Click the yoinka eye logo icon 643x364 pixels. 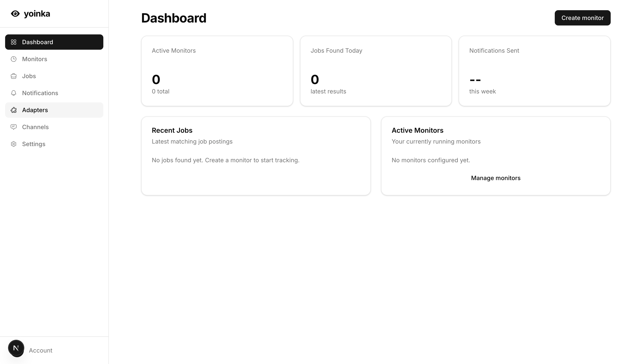point(15,14)
